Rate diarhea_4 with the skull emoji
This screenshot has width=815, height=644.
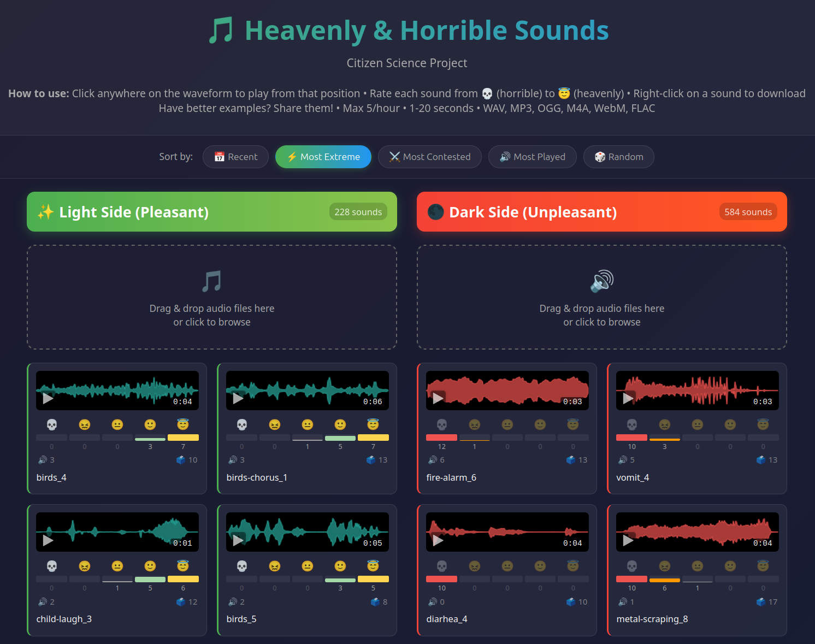click(x=442, y=566)
